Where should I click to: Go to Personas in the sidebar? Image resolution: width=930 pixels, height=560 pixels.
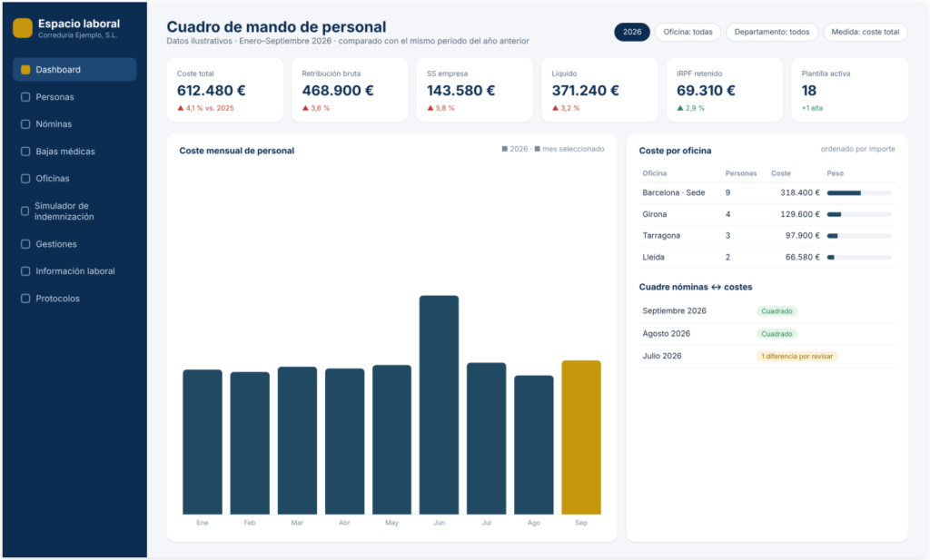tap(74, 96)
